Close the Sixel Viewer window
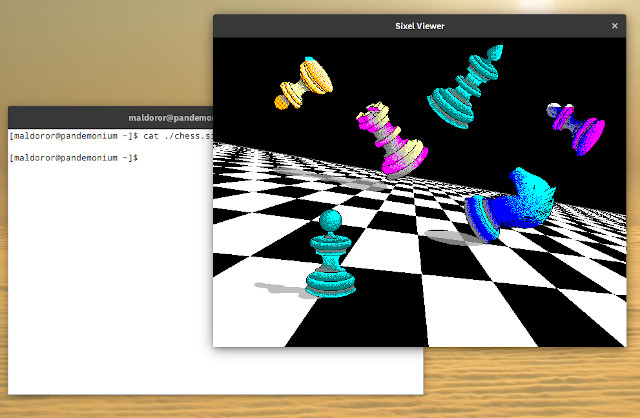 tap(614, 25)
